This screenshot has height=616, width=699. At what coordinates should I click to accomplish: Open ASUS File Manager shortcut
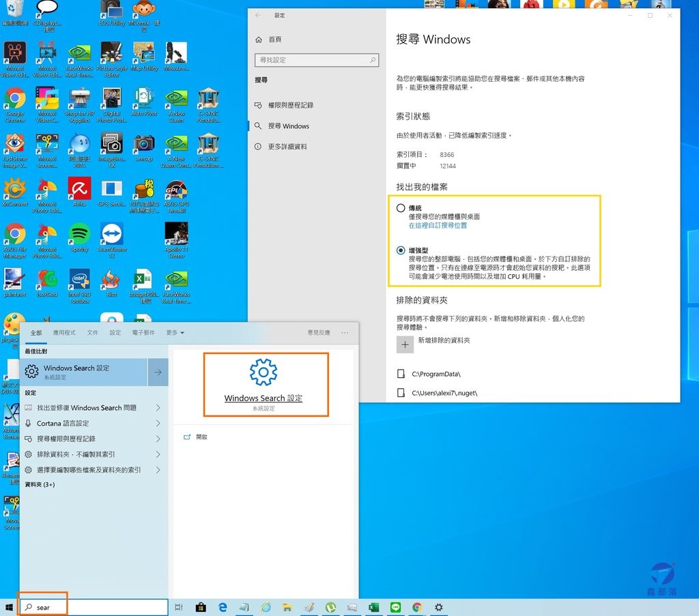click(15, 240)
